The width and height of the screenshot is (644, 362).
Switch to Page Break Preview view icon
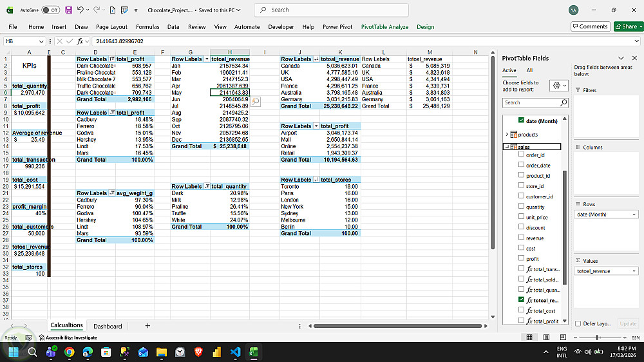pos(563,338)
